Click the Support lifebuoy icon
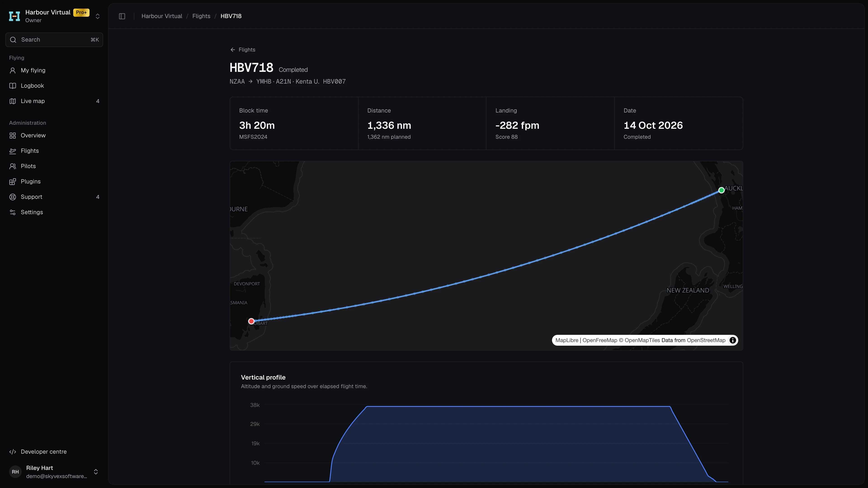The height and width of the screenshot is (488, 868). click(13, 197)
